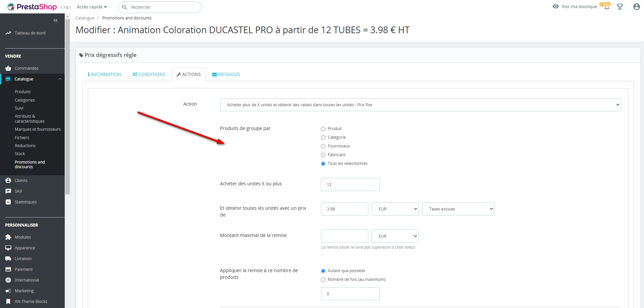Switch to the Conditions tab
Screen dimensions: 644x308
tap(149, 74)
